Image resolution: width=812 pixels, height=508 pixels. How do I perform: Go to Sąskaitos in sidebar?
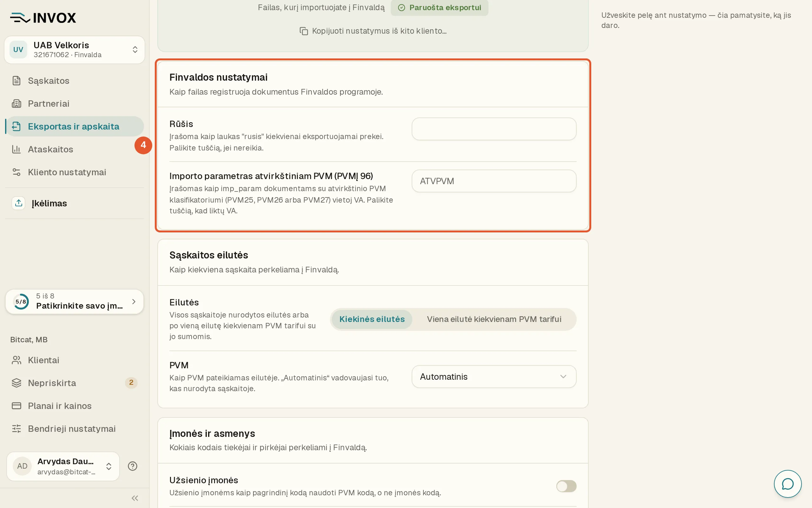click(75, 81)
